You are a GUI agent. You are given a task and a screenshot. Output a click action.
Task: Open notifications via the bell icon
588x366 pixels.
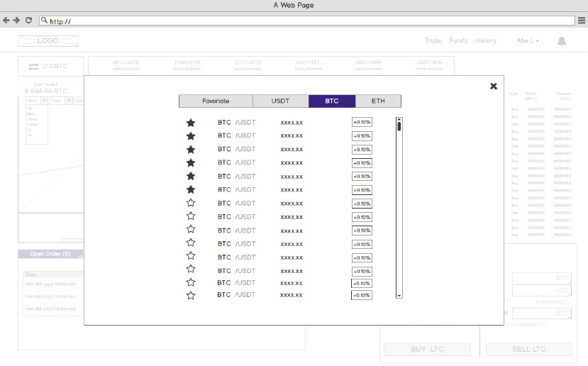click(x=561, y=41)
